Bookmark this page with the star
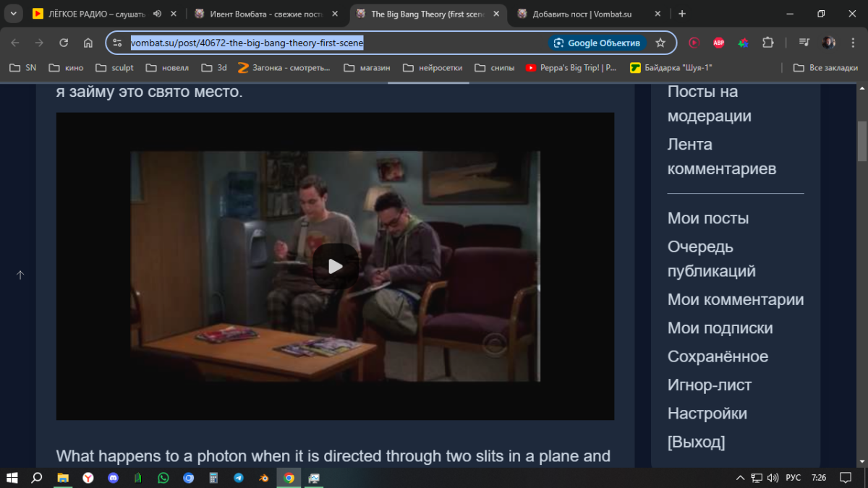Image resolution: width=868 pixels, height=488 pixels. (660, 43)
